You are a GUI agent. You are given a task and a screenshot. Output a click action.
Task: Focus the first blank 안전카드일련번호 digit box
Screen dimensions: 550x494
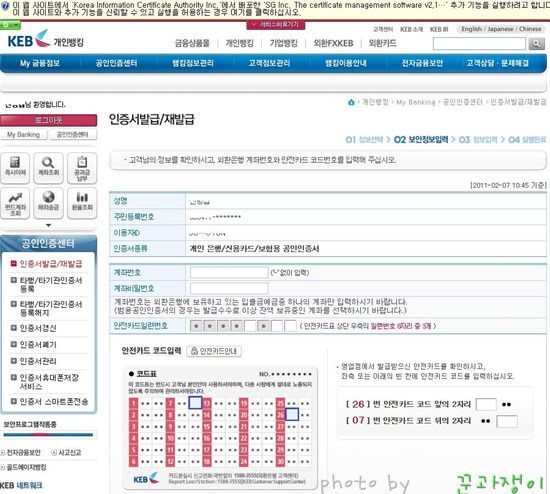click(250, 326)
